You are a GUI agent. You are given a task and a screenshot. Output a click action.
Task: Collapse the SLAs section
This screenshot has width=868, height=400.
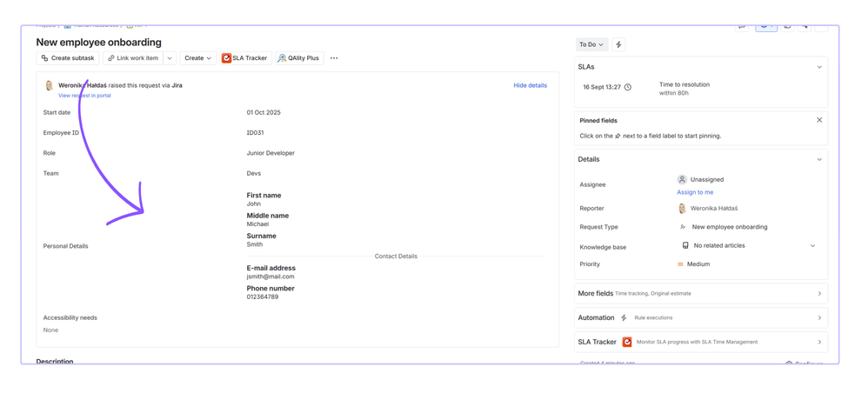819,67
